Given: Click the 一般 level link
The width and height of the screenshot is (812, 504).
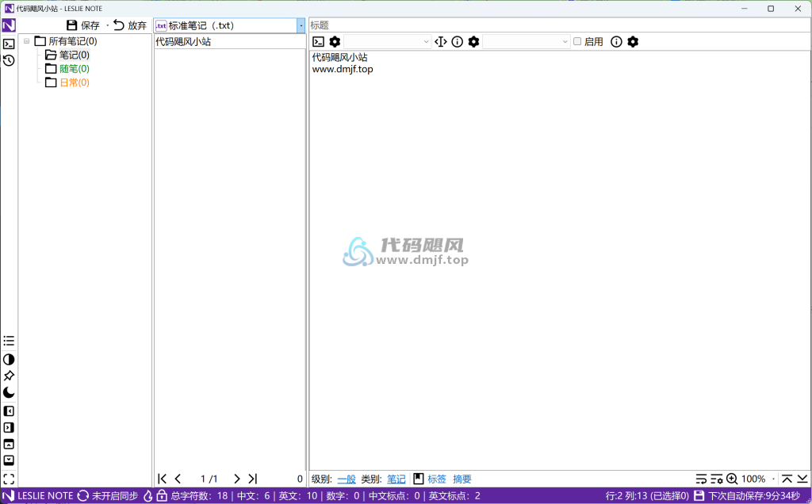Looking at the screenshot, I should (347, 479).
